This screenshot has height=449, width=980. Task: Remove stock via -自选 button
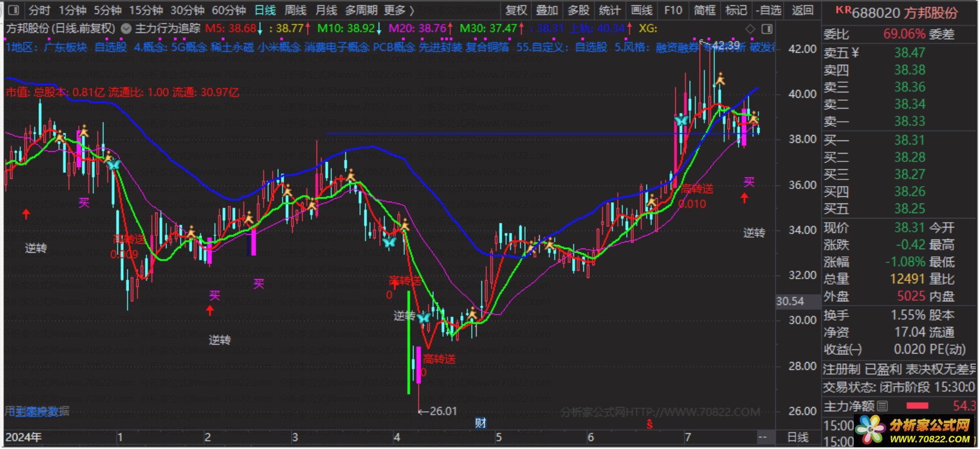click(x=768, y=10)
